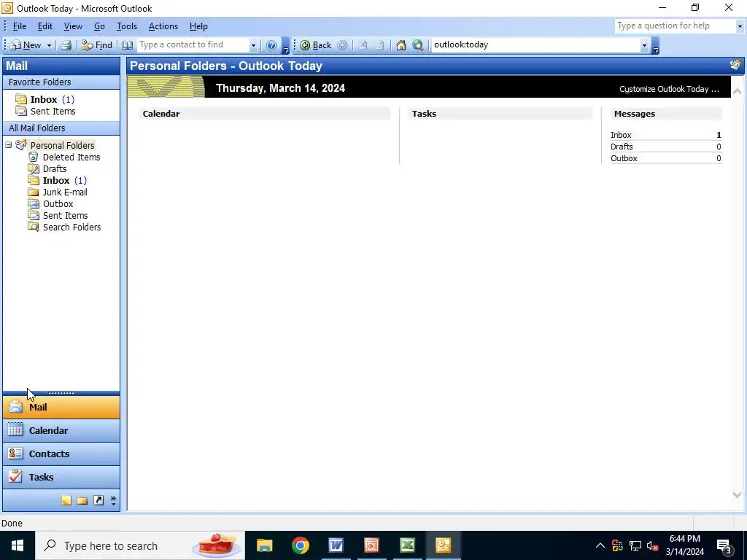Expand the help question dropdown arrow
This screenshot has width=747, height=560.
(x=740, y=26)
